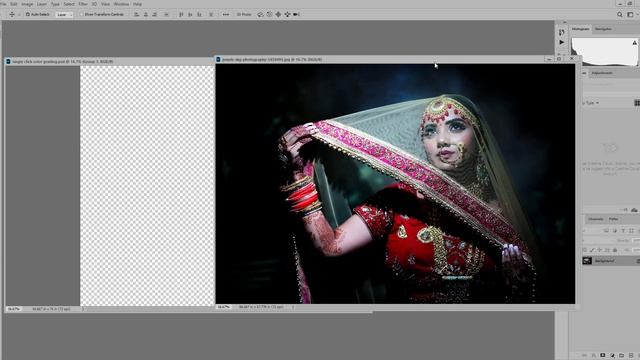Select the 3D Slide mode icon
The image size is (640, 360).
287,14
